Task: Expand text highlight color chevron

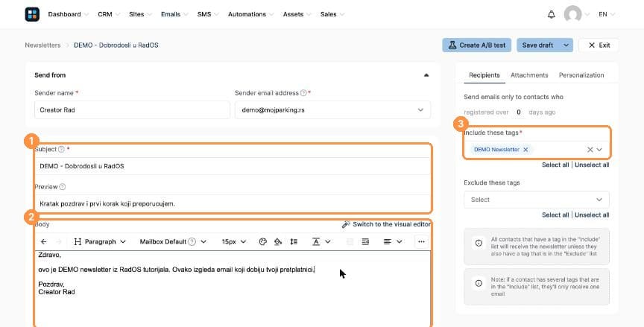Action: pyautogui.click(x=328, y=241)
